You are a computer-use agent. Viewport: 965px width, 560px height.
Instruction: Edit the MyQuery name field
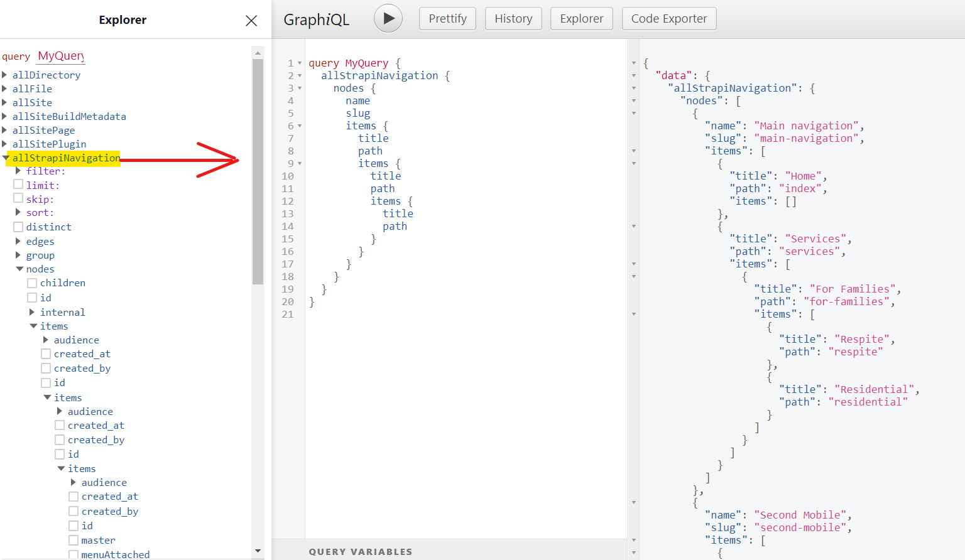pyautogui.click(x=61, y=56)
